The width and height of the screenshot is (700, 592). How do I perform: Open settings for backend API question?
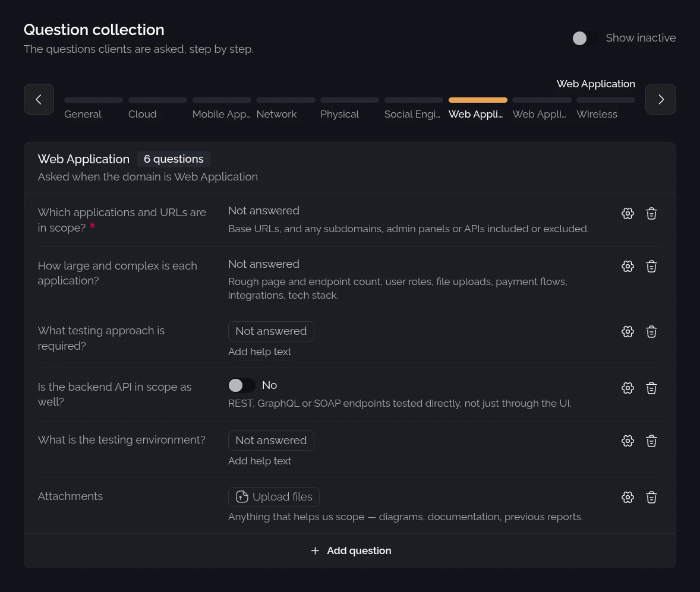click(628, 388)
